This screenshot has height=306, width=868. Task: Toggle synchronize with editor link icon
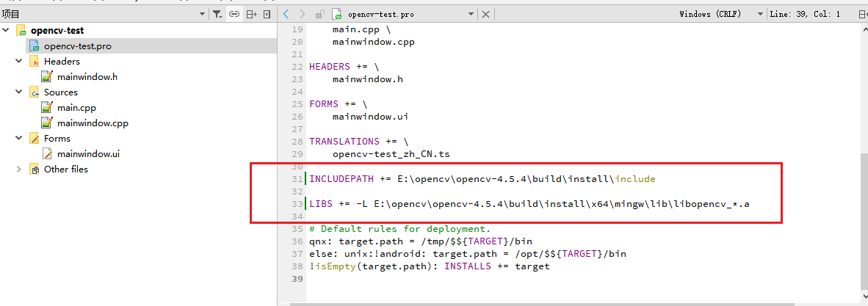235,14
